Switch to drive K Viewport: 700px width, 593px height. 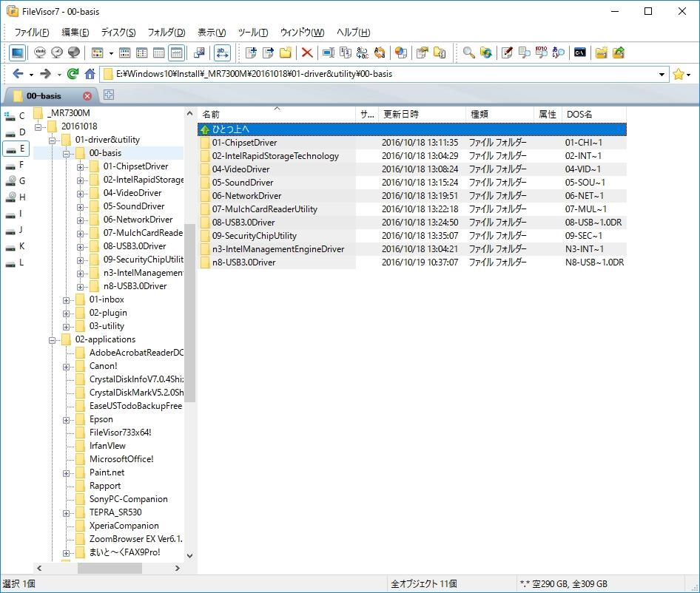coord(16,246)
